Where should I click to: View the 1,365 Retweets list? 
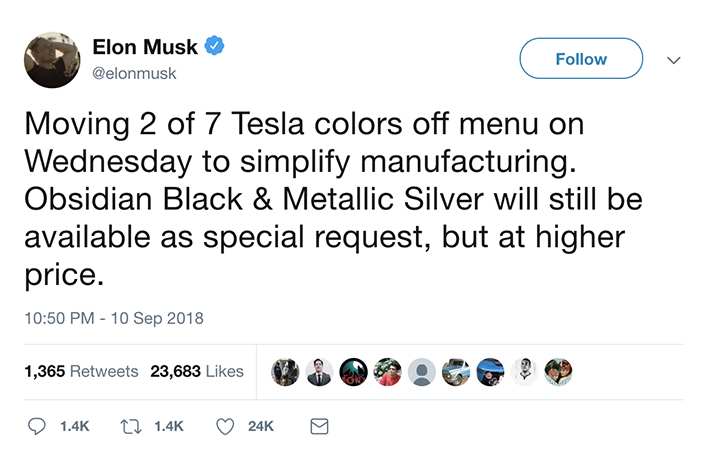81,371
